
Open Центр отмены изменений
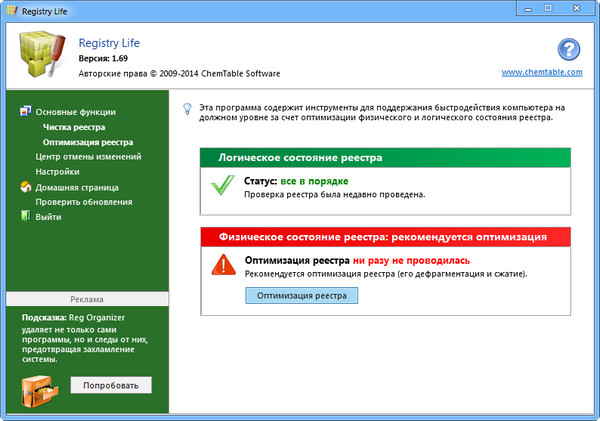pyautogui.click(x=88, y=157)
